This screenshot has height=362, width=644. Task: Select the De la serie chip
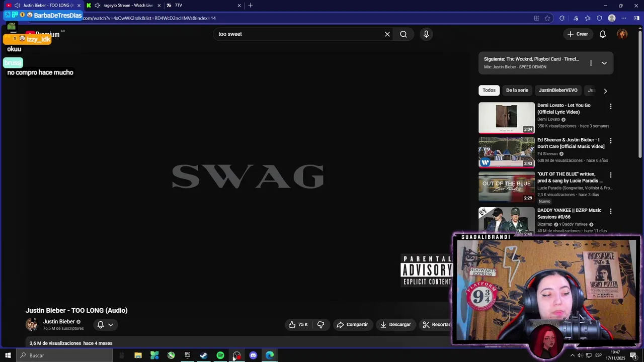pyautogui.click(x=517, y=90)
